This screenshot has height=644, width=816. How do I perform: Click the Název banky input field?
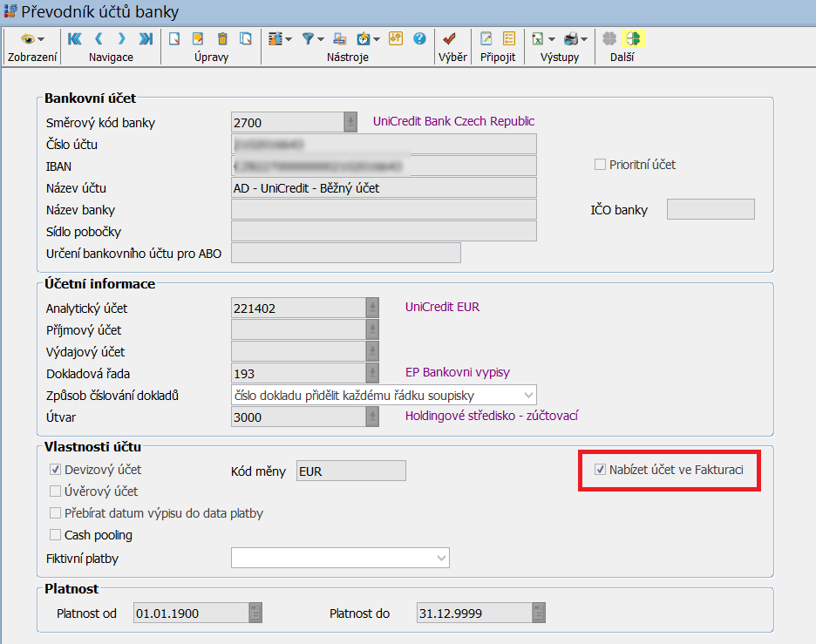click(x=384, y=209)
